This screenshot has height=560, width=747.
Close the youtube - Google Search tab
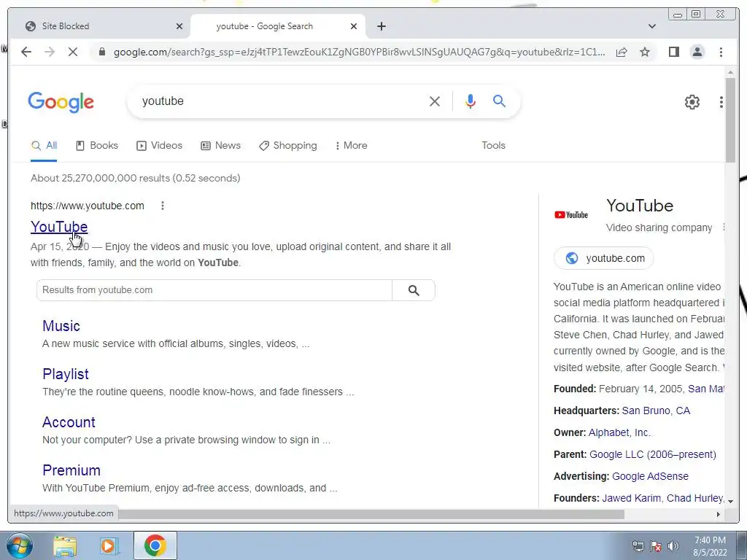pos(354,26)
